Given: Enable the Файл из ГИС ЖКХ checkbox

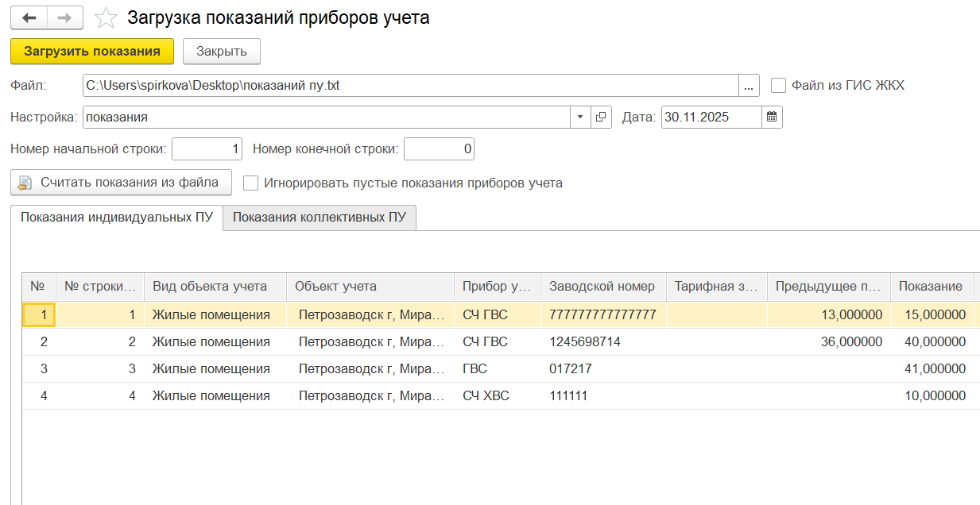Looking at the screenshot, I should 779,85.
